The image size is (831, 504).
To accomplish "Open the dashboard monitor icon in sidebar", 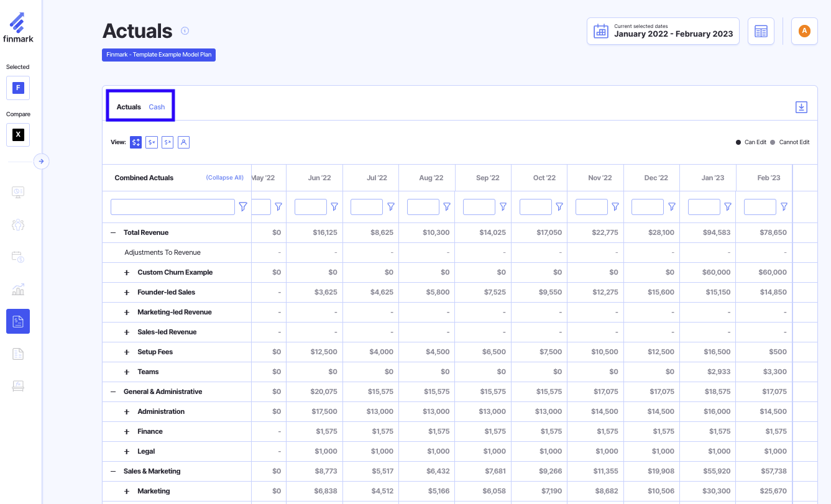I will [18, 193].
